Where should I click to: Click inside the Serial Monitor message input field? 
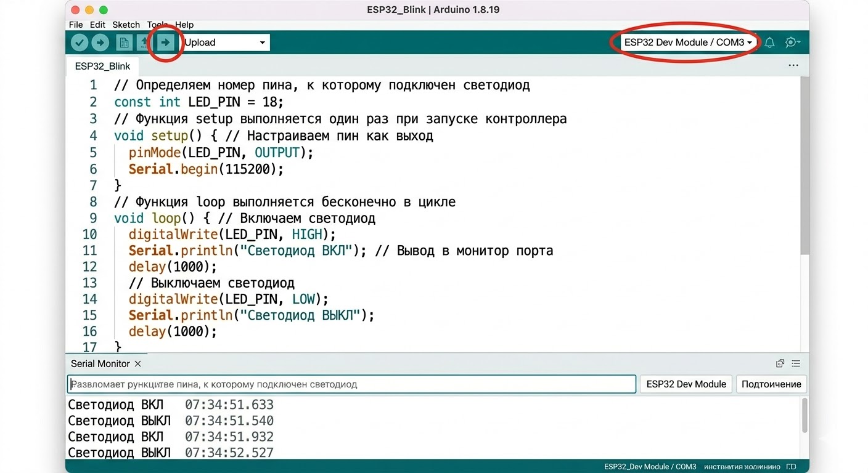pyautogui.click(x=351, y=384)
